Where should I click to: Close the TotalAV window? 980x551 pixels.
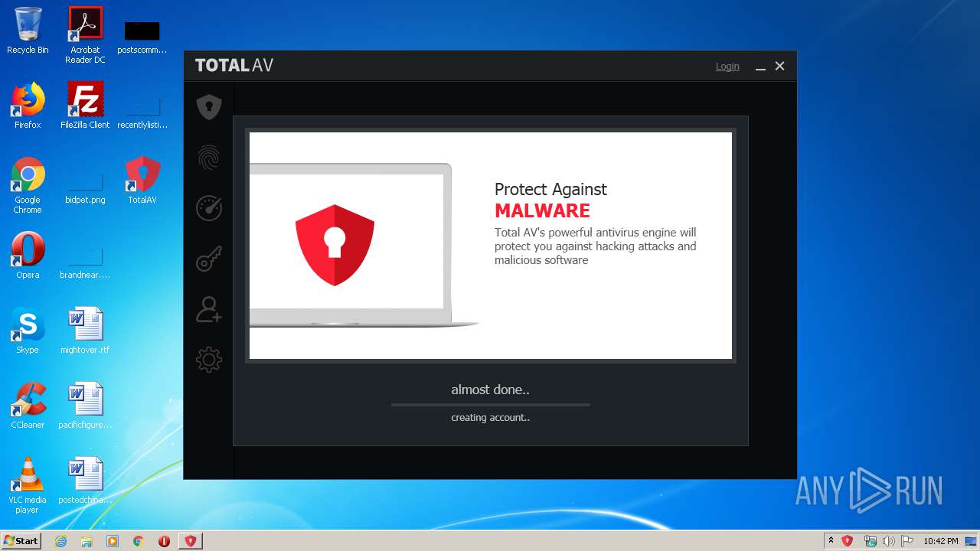click(x=779, y=67)
